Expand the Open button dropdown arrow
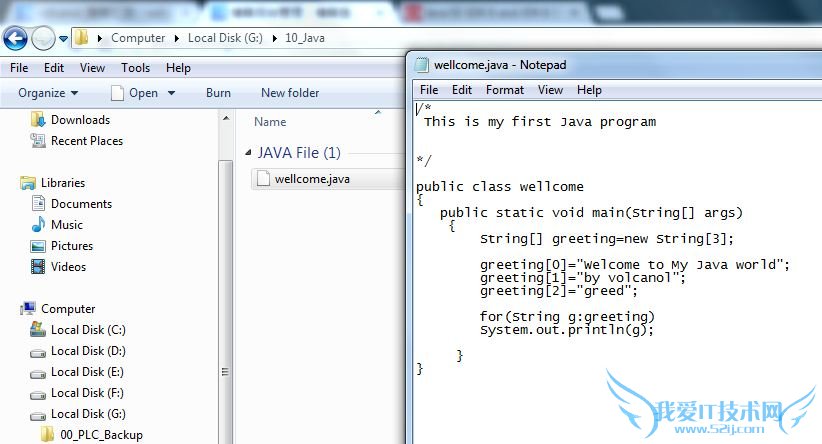Viewport: 822px width, 444px height. tap(171, 93)
